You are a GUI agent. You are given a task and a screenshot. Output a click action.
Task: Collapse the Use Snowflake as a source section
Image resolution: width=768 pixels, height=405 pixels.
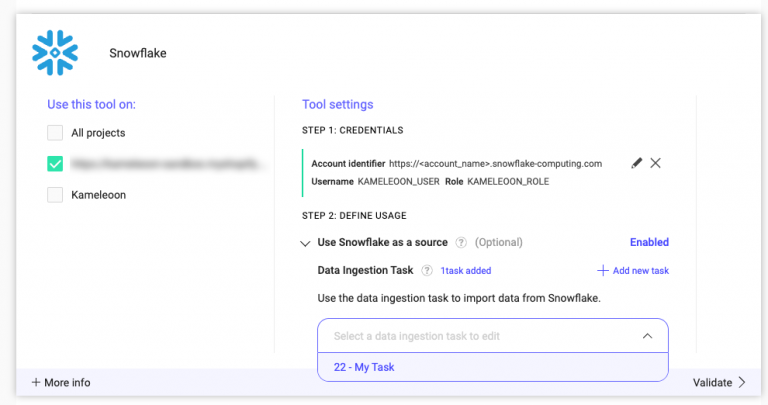[304, 243]
